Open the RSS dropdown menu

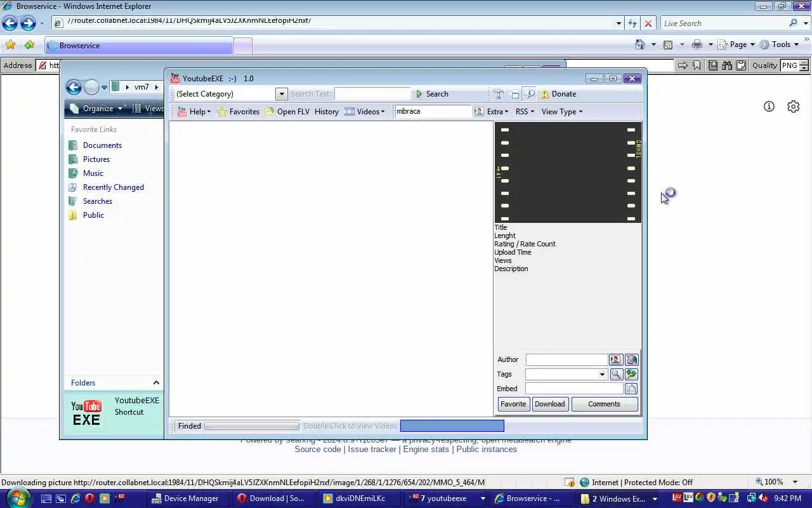[x=525, y=112]
